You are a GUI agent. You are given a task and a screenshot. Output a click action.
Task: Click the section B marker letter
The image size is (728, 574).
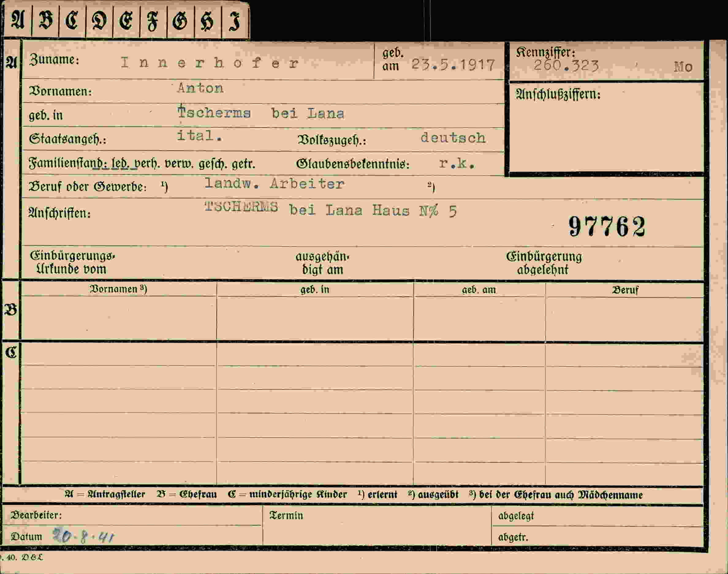coord(11,310)
